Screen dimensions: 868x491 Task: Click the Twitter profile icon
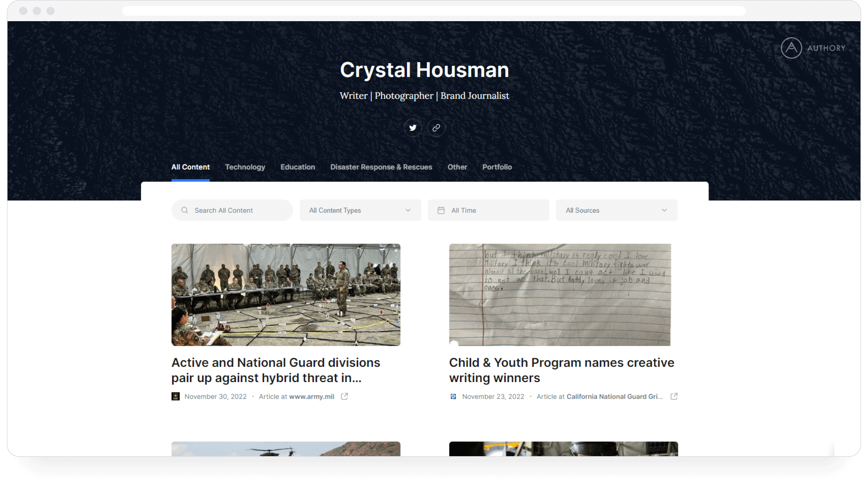click(x=413, y=128)
